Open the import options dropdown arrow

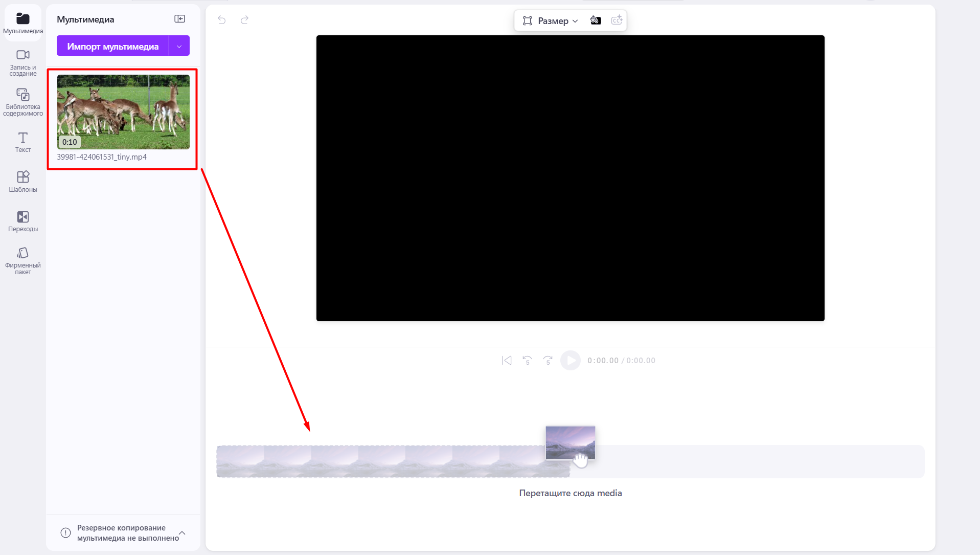pos(179,46)
